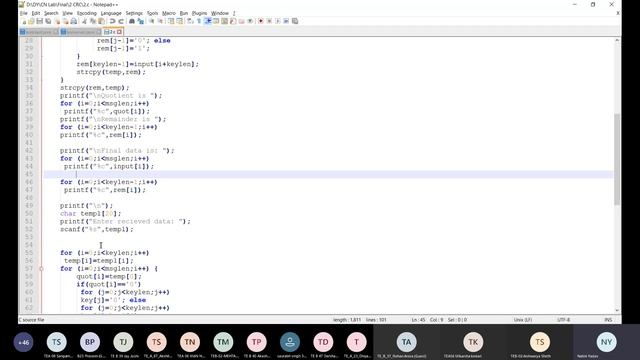Open the Document Map panel icon
Image resolution: width=640 pixels, height=360 pixels.
(x=224, y=21)
